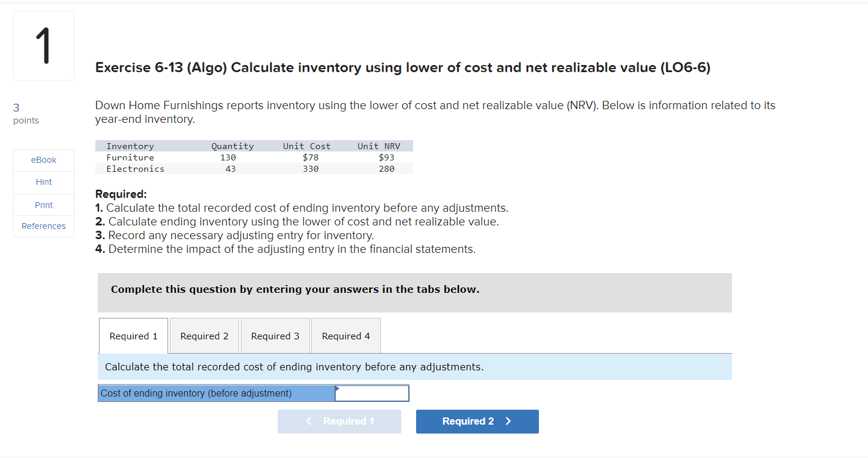Click the previous Required 1 navigation button
This screenshot has height=458, width=868.
[x=339, y=422]
